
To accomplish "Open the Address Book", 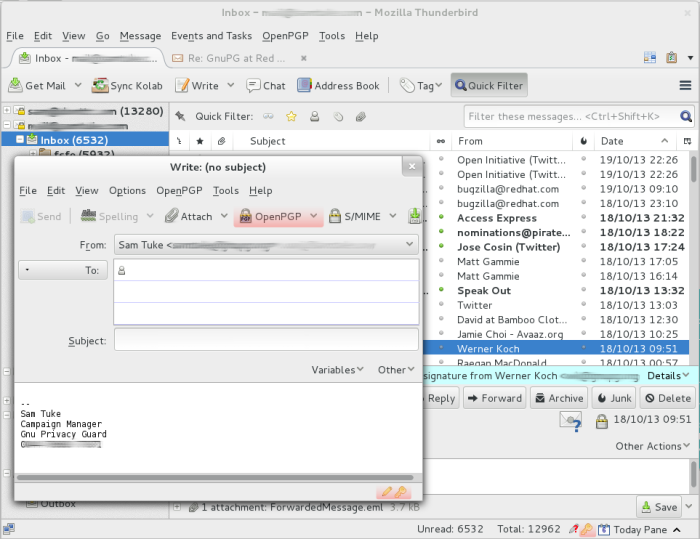I will click(x=338, y=85).
